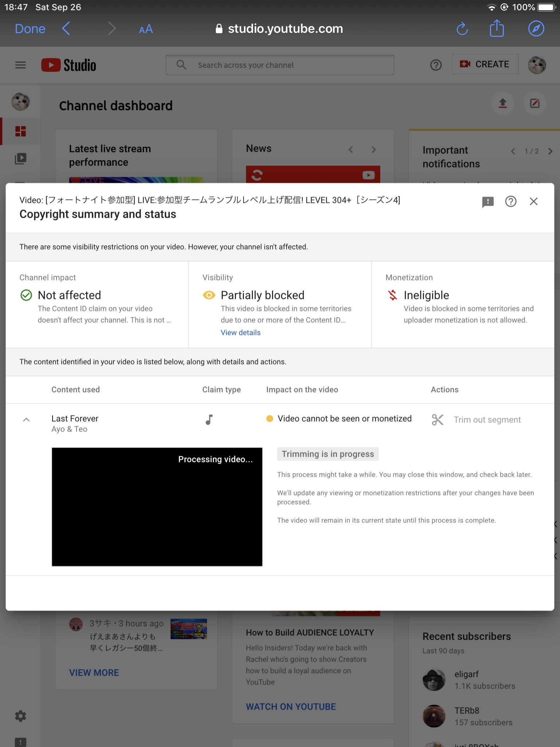Click the comment video thumbnail

[188, 629]
